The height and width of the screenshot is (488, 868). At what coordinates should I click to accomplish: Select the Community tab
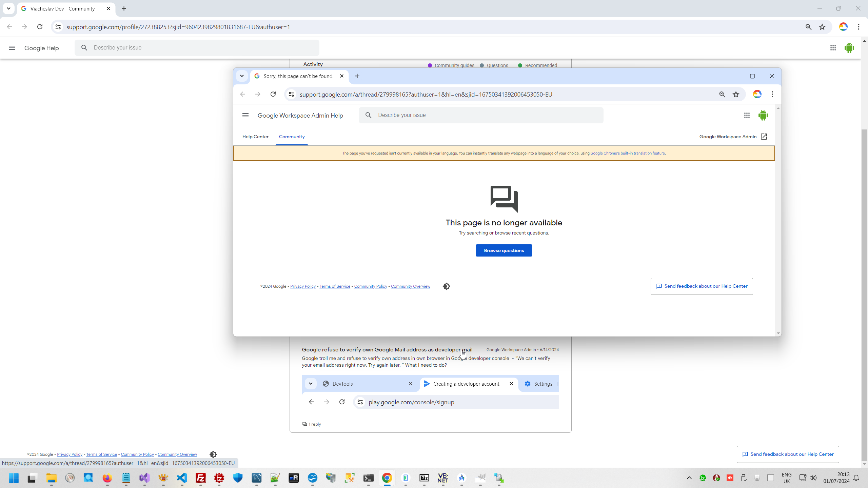click(292, 137)
